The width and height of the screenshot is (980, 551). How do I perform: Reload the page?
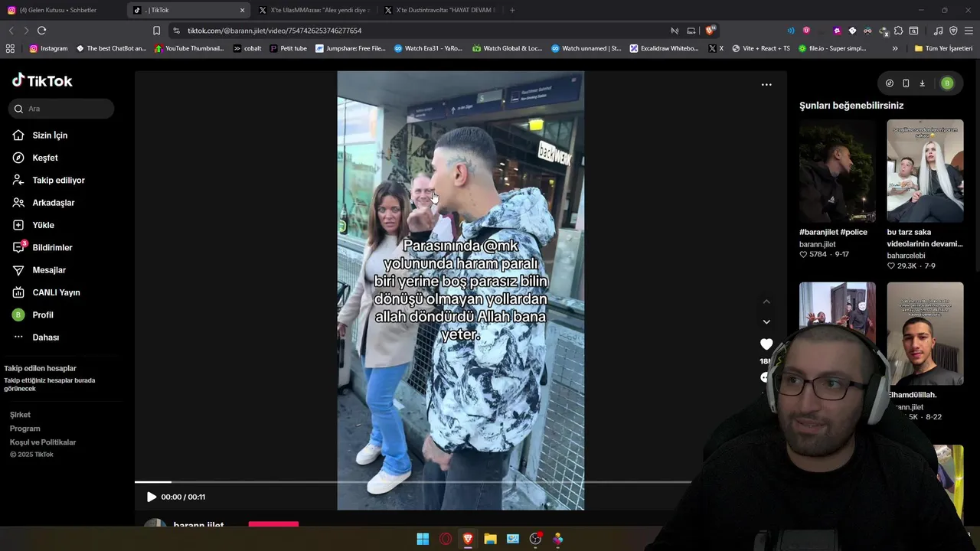[41, 31]
